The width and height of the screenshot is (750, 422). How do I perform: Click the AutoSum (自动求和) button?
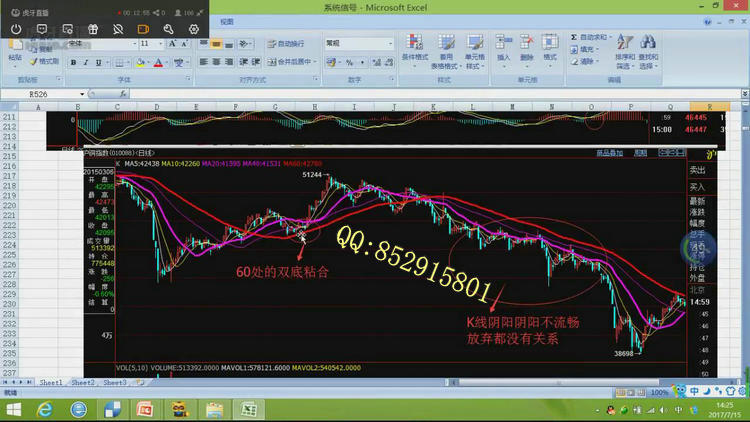[x=590, y=37]
